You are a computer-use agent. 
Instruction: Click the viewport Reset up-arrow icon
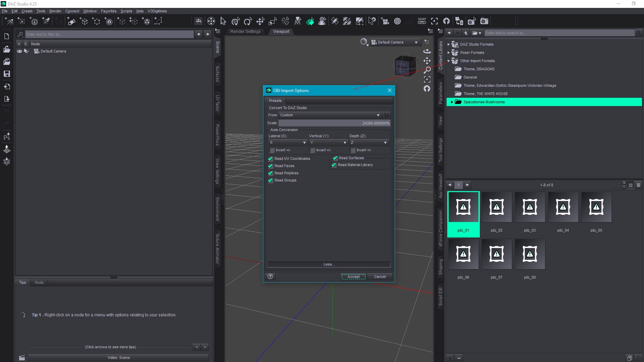pos(427,89)
